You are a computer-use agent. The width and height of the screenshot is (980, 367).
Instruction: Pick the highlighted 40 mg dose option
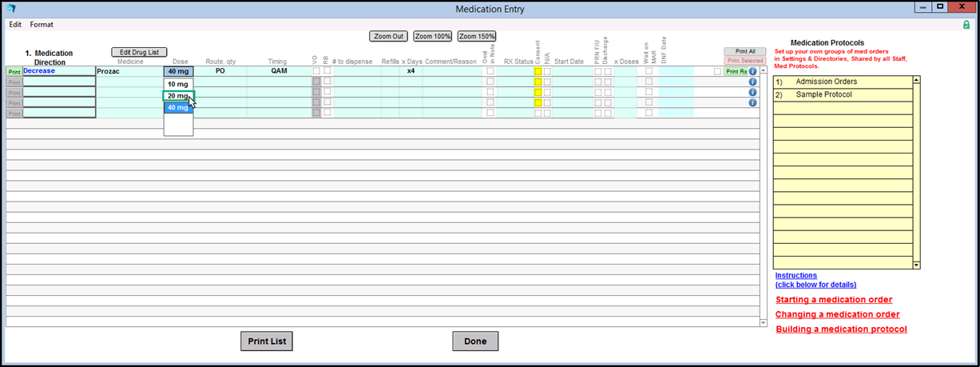(177, 107)
